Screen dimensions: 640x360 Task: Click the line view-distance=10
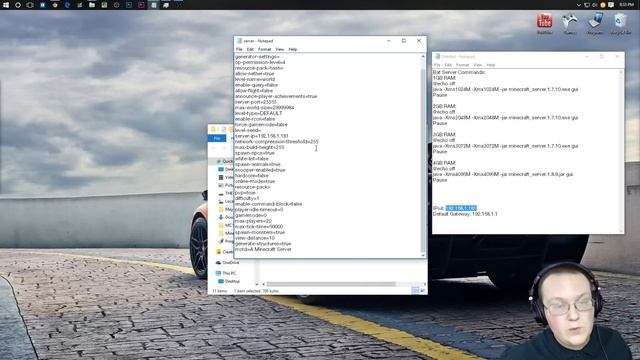point(255,238)
